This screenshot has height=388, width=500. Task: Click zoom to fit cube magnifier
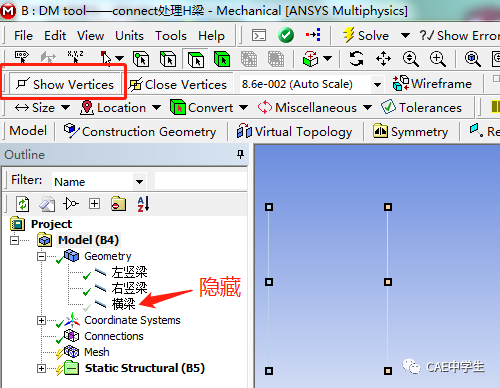point(473,59)
